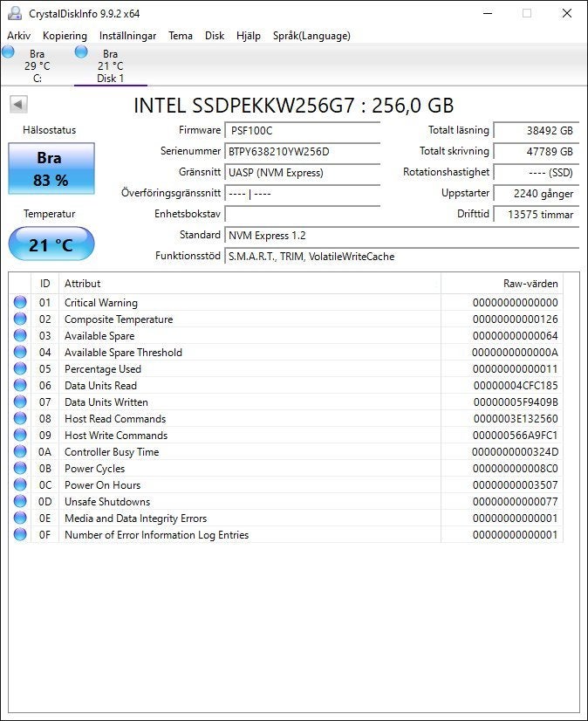The width and height of the screenshot is (588, 721).
Task: Click raw value 0000003E132560
Action: [516, 418]
